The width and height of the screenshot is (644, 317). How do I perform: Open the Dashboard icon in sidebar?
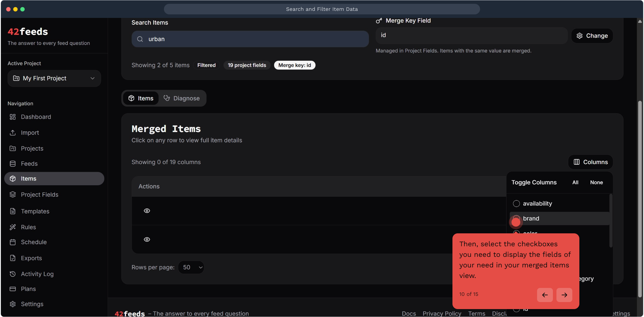13,117
